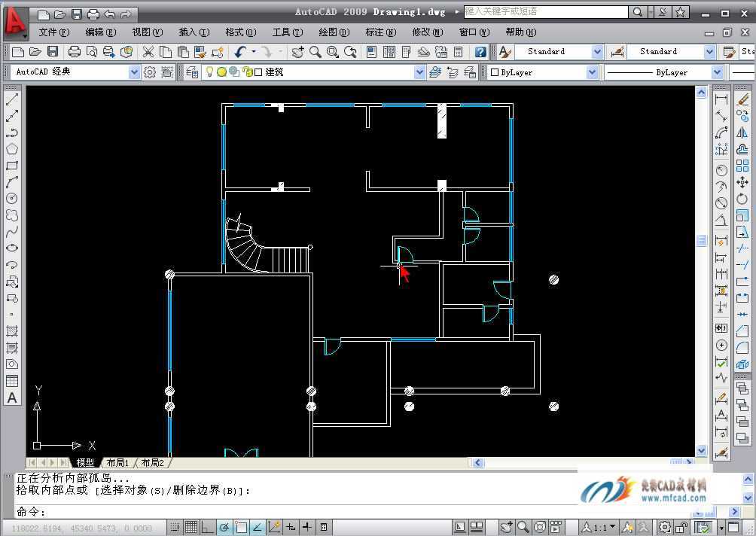Toggle Grid display in status bar
This screenshot has height=536, width=756.
pyautogui.click(x=191, y=527)
